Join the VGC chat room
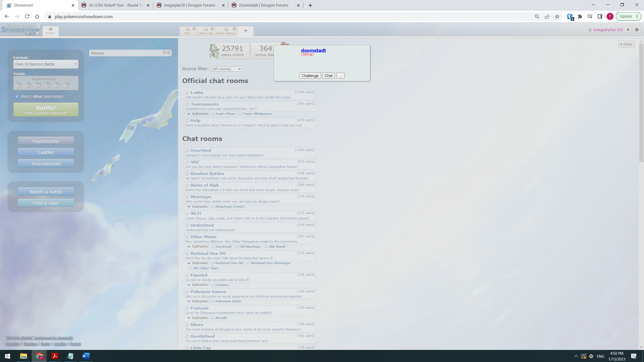The width and height of the screenshot is (644, 362). point(250,164)
